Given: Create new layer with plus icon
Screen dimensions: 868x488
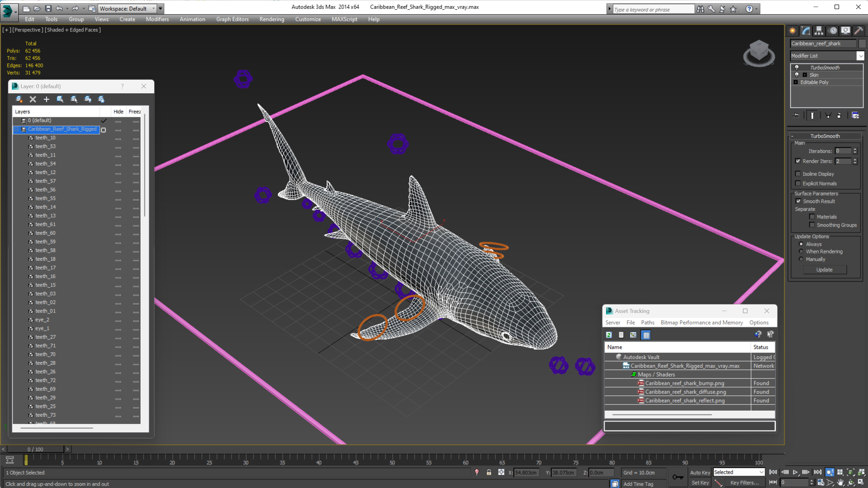Looking at the screenshot, I should click(x=47, y=99).
